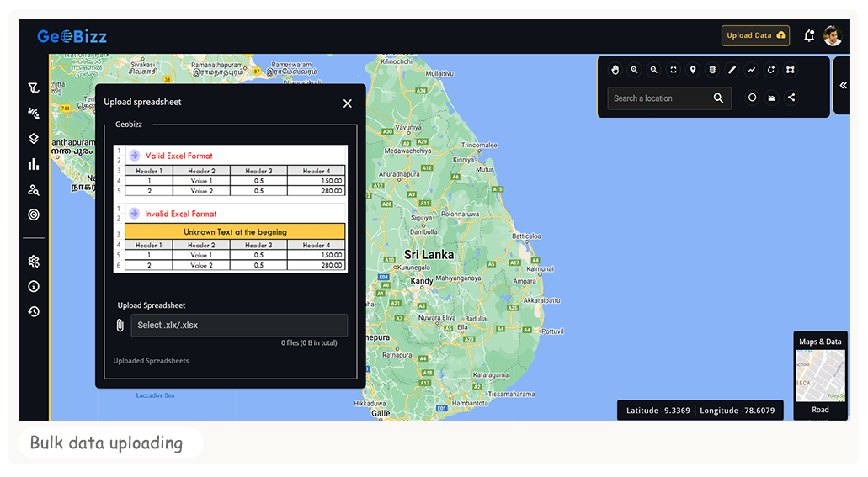868x477 pixels.
Task: Click the 0 files (0 B in total) text
Action: coord(309,342)
